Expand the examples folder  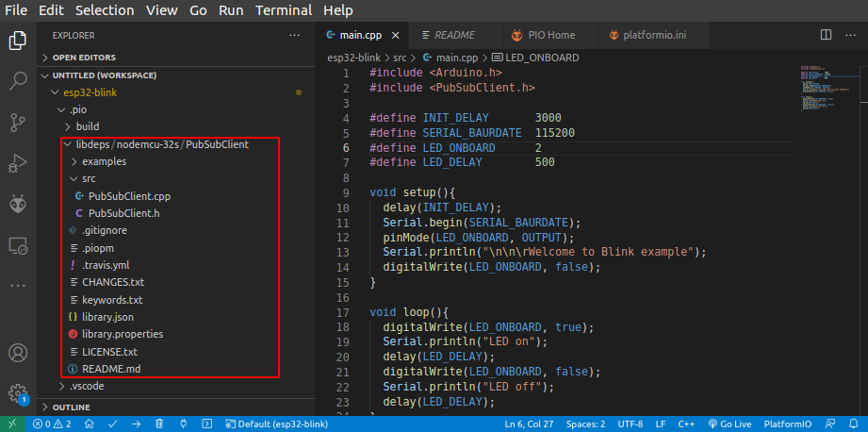[x=176, y=161]
